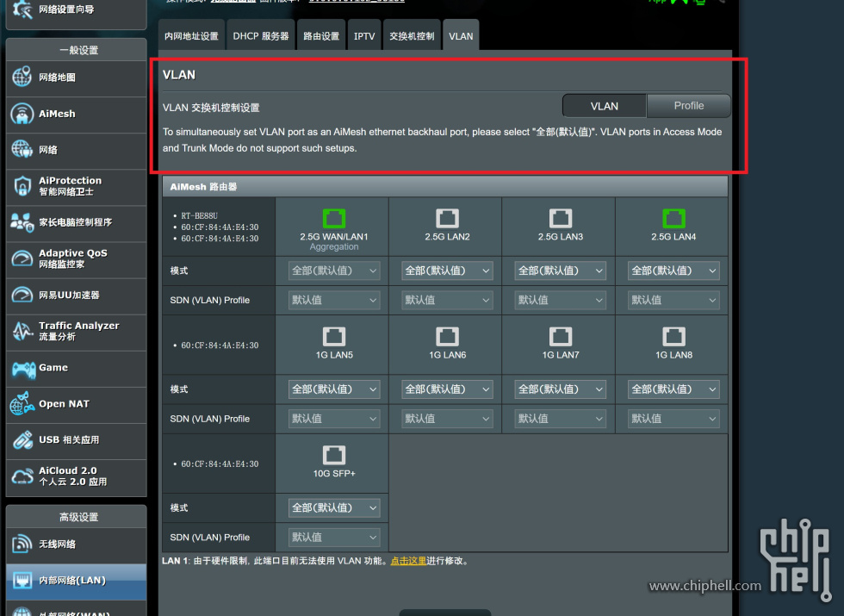The width and height of the screenshot is (844, 616).
Task: Open 模式 dropdown for 1G LAN5
Action: coord(334,389)
